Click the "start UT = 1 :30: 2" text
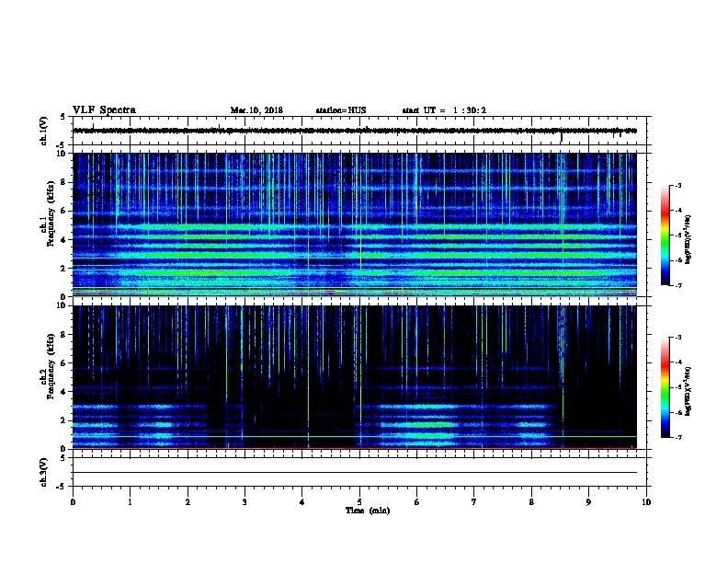Viewport: 728px width, 563px height. tap(444, 110)
